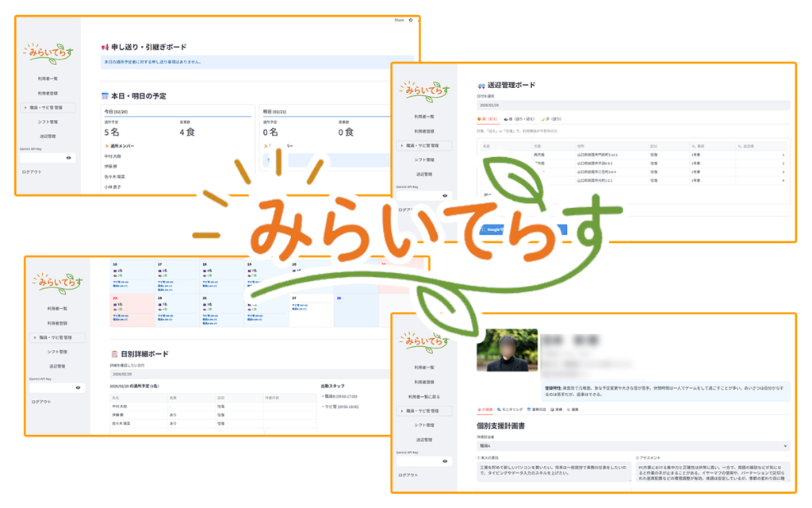Image resolution: width=812 pixels, height=508 pixels.
Task: Click the 利用者一覧に戻る sidebar link
Action: [x=424, y=396]
